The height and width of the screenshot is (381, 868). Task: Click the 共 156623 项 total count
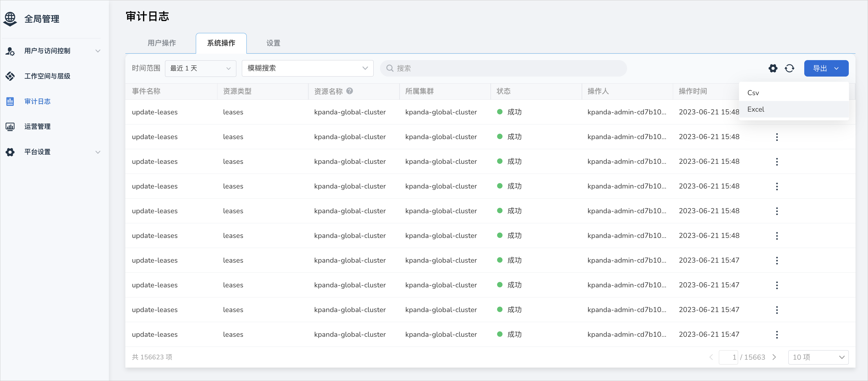coord(152,357)
